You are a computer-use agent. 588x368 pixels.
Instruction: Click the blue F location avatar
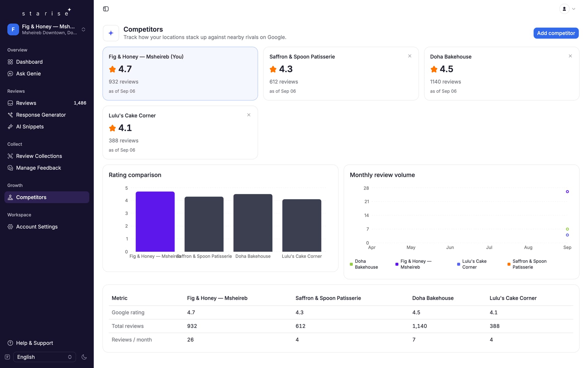13,29
